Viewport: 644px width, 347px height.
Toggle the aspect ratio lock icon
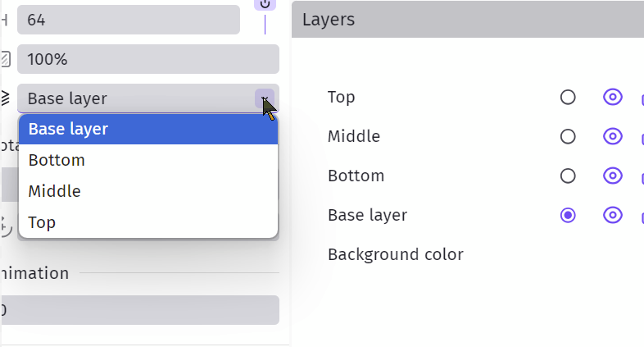point(265,5)
